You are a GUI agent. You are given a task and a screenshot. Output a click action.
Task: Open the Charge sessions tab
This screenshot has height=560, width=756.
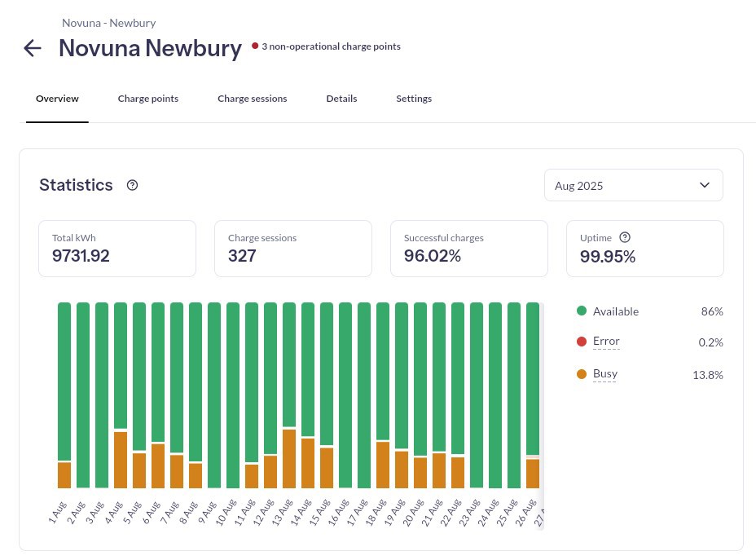[252, 99]
